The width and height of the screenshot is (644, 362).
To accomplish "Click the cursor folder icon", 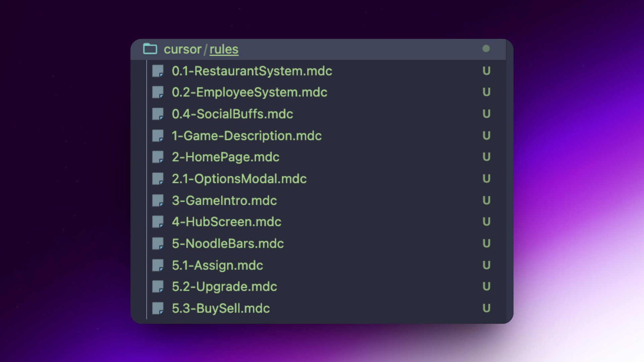I will point(150,49).
